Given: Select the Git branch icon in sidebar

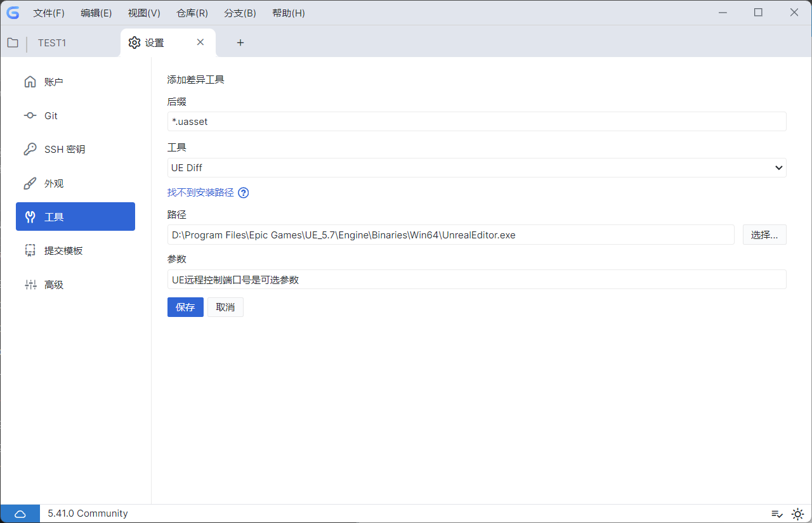Looking at the screenshot, I should [30, 115].
